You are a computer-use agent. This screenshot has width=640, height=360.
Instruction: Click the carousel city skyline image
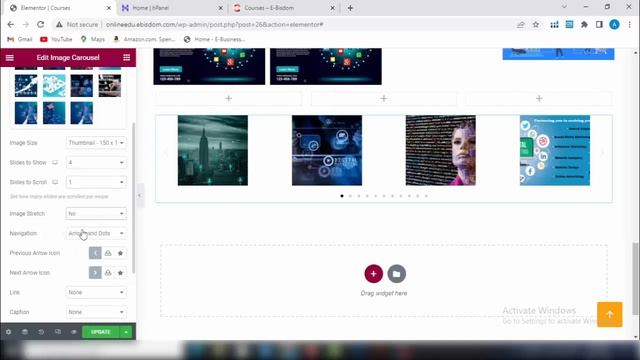click(213, 150)
